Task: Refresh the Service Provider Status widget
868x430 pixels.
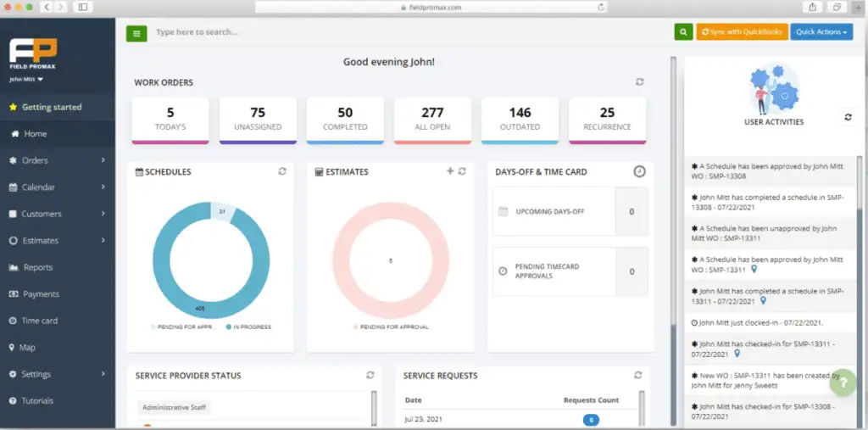Action: point(370,375)
